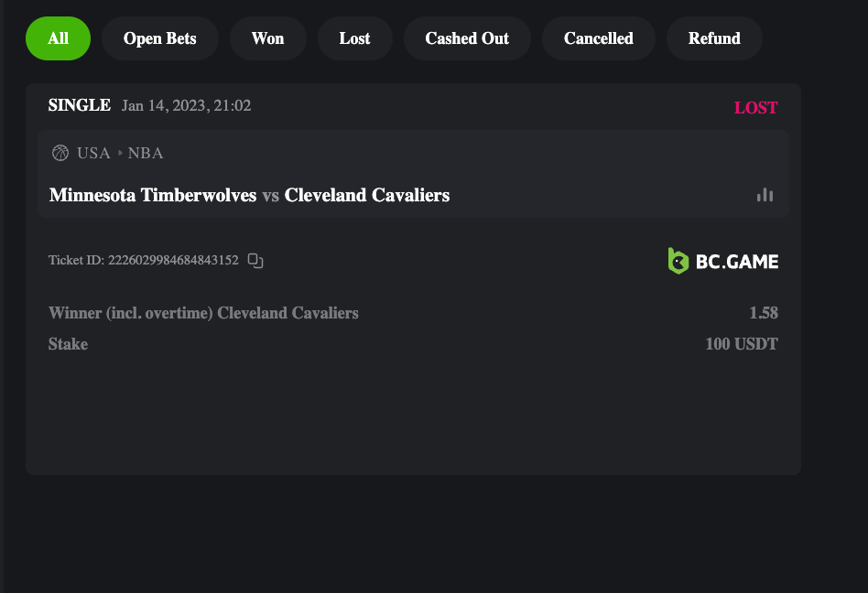
Task: Open match statistics bar chart icon
Action: click(765, 195)
